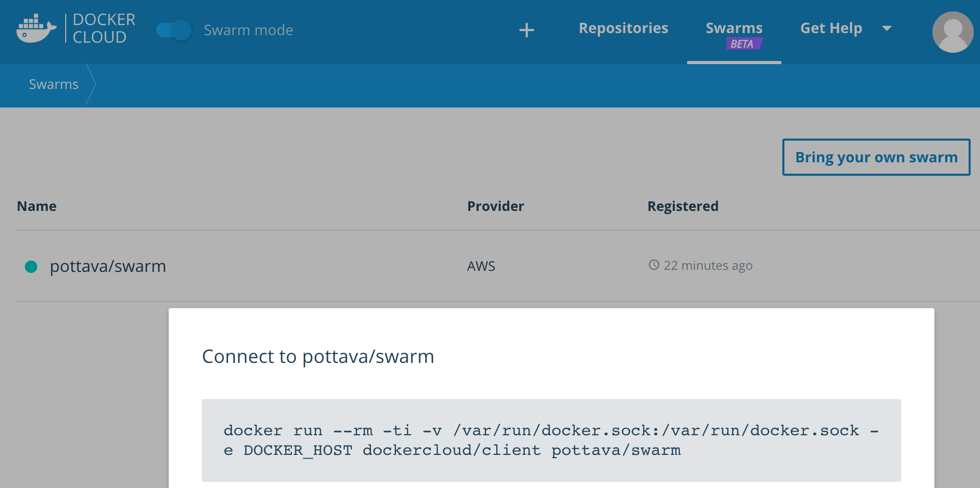Click the DOCKER CLOUD wordmark
The image size is (980, 488).
click(x=103, y=28)
